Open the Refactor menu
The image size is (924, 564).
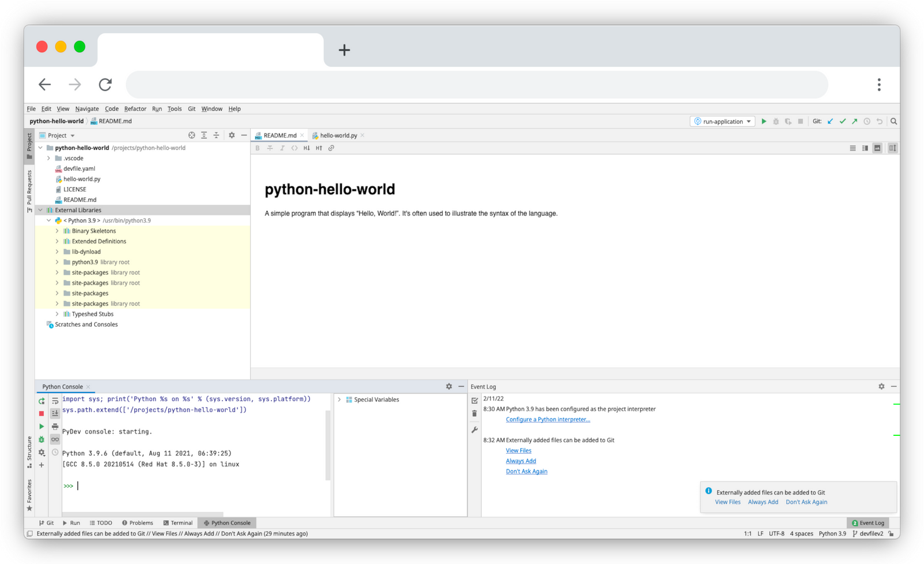click(x=135, y=109)
